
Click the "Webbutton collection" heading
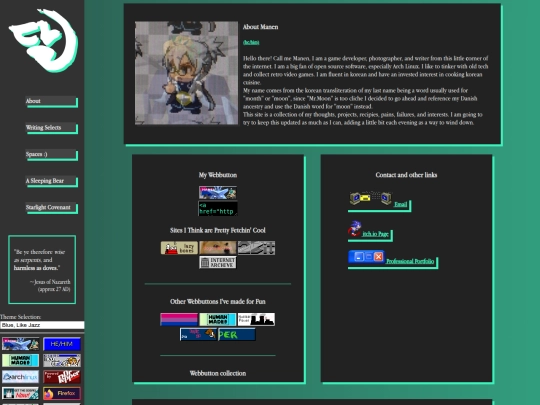click(218, 373)
